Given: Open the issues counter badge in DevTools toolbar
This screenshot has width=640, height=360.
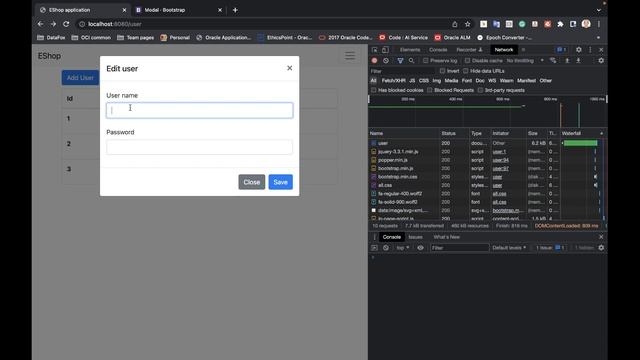Looking at the screenshot, I should (562, 50).
